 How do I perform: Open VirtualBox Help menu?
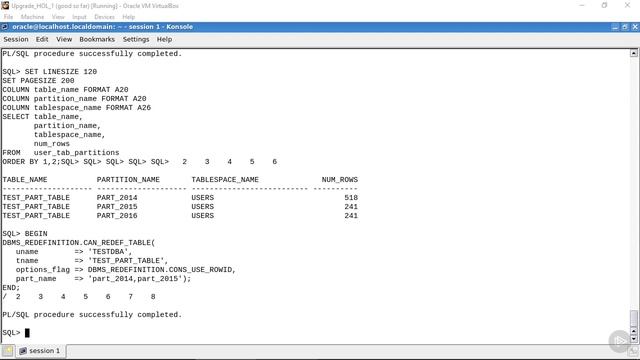coord(129,17)
